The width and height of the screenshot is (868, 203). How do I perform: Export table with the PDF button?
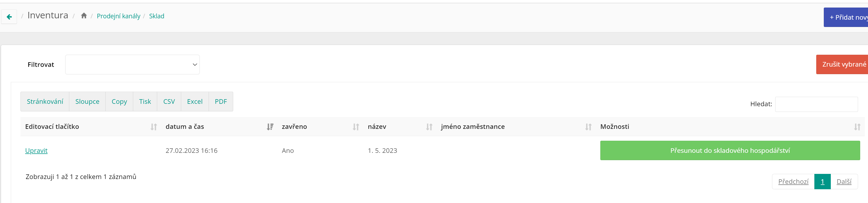[x=221, y=101]
